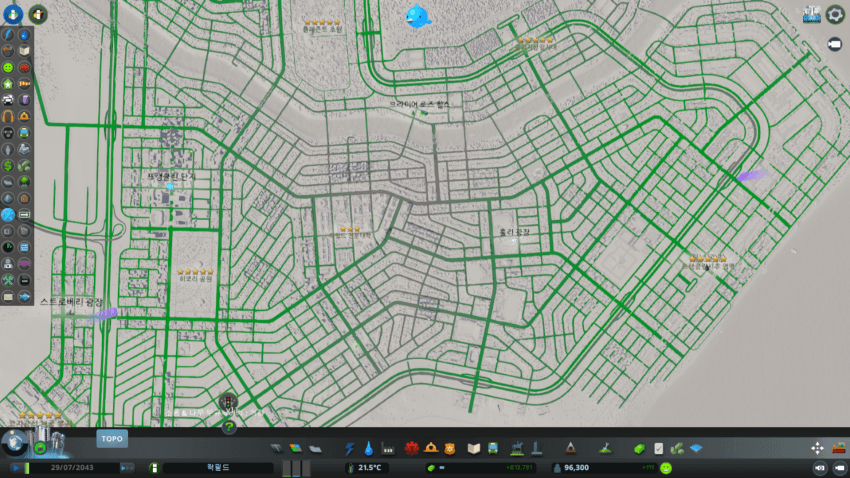Viewport: 850px width, 478px height.
Task: Click the blue Chirper bird
Action: coord(417,16)
